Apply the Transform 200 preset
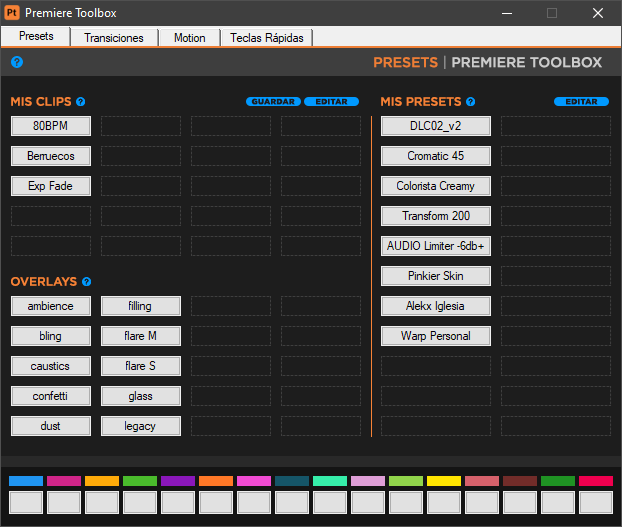This screenshot has height=527, width=622. [436, 216]
